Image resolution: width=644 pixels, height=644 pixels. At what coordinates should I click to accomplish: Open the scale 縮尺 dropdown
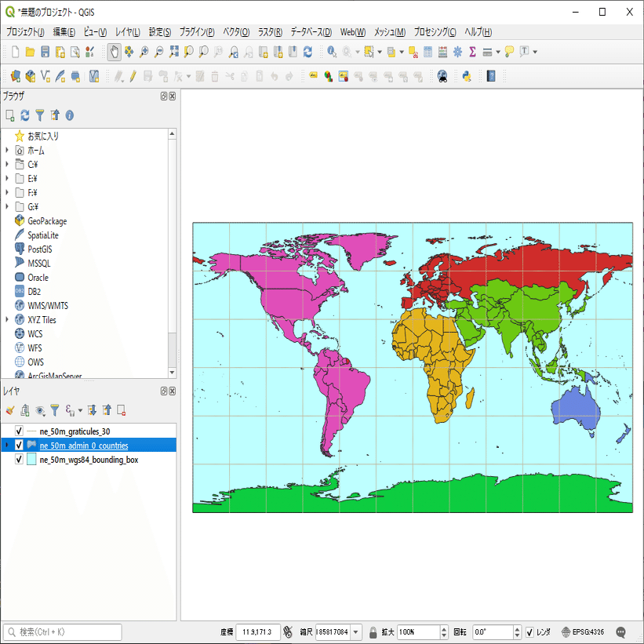[x=356, y=631]
